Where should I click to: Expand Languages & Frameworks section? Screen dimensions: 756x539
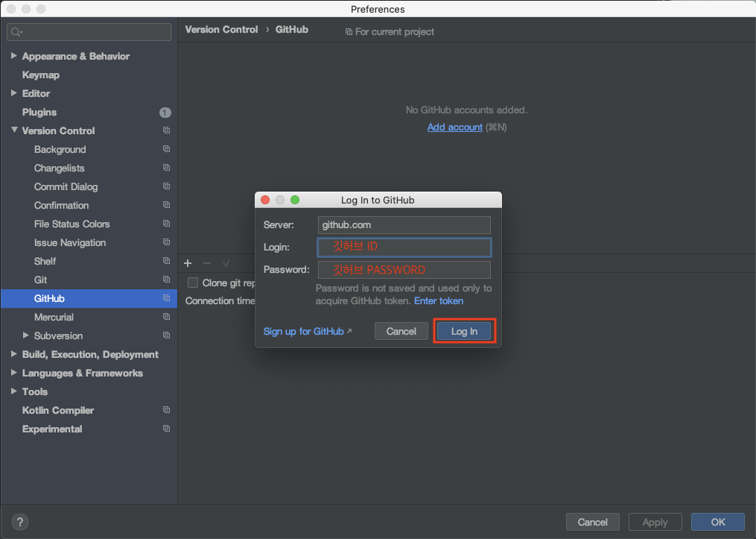14,373
